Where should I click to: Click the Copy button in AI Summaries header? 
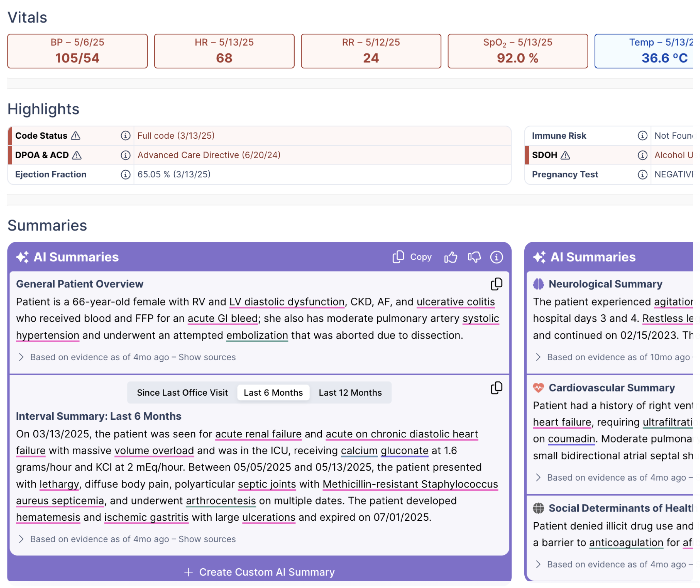point(412,257)
